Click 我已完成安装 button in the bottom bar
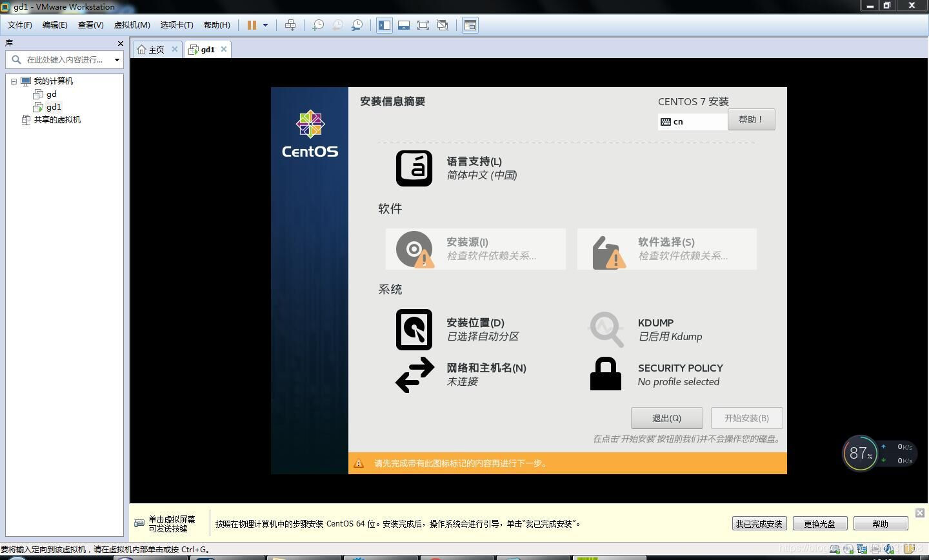 [759, 524]
